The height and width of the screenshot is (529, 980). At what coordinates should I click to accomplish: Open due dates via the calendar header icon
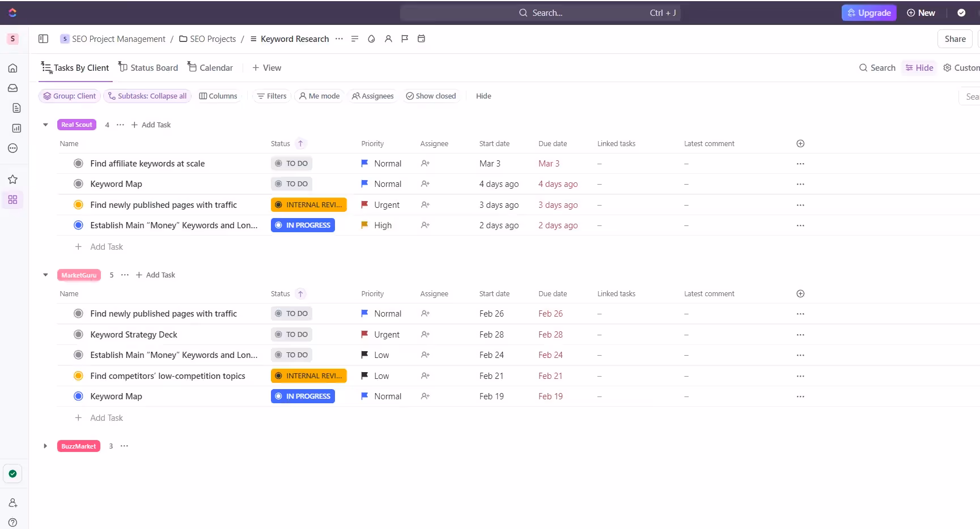(x=421, y=39)
